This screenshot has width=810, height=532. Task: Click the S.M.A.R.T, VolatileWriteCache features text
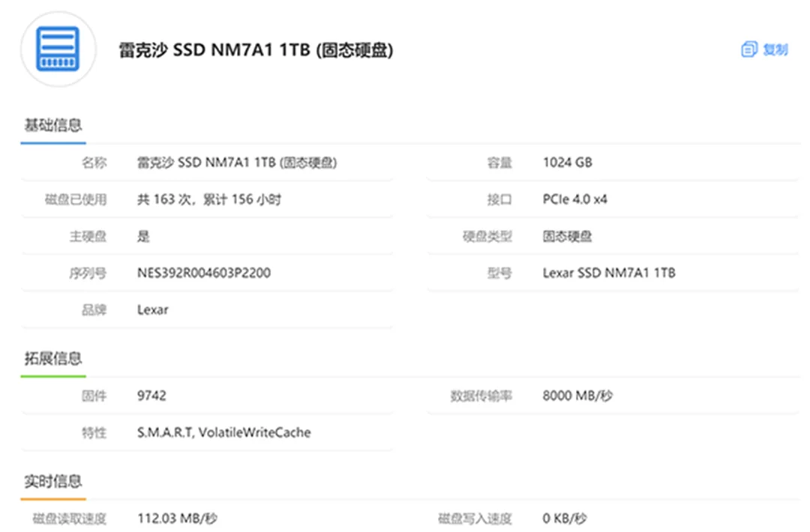(223, 432)
